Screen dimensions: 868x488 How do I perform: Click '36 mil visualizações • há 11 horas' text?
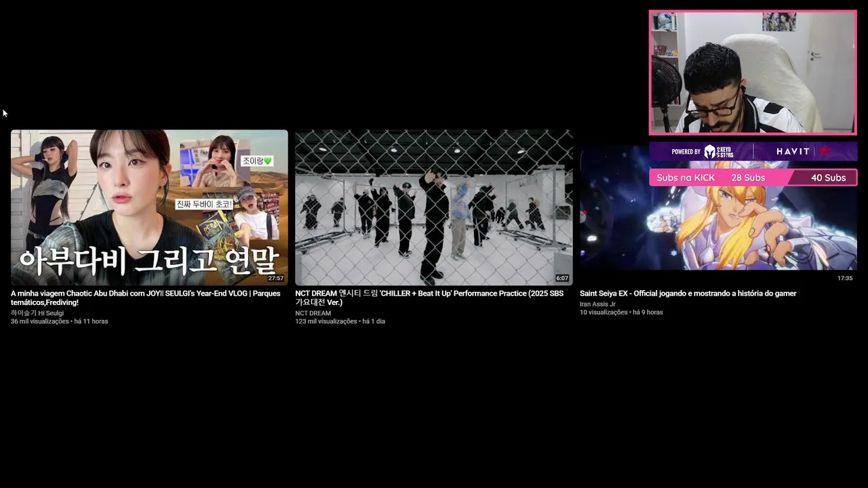(x=59, y=321)
